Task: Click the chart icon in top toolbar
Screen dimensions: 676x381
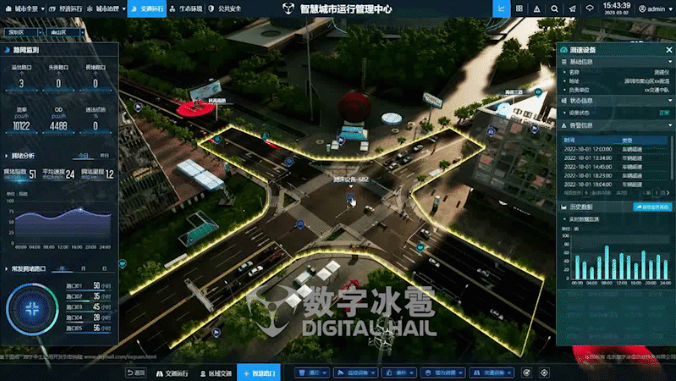Action: click(x=501, y=9)
